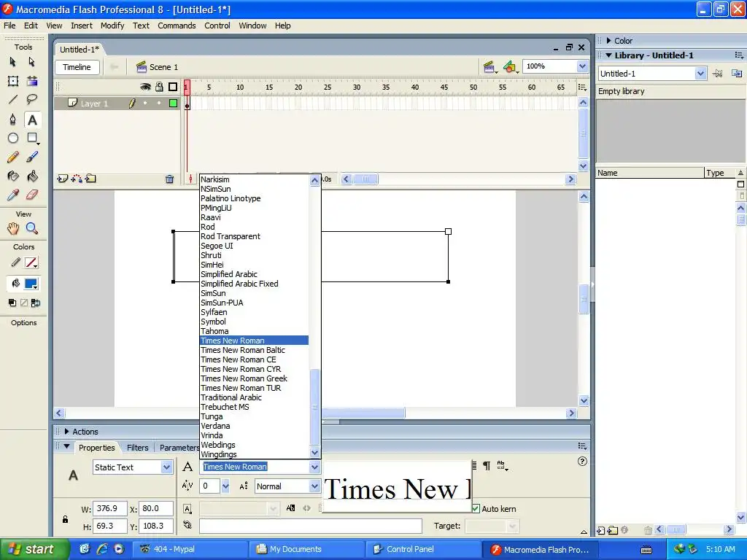Open the letter spacing dropdown
The width and height of the screenshot is (747, 560).
(225, 486)
